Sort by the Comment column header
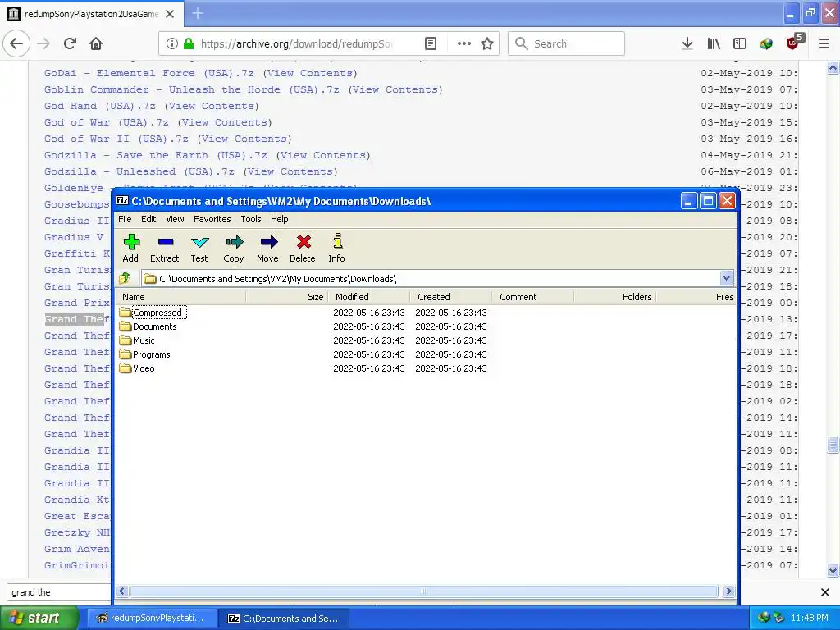This screenshot has height=630, width=840. (x=532, y=297)
